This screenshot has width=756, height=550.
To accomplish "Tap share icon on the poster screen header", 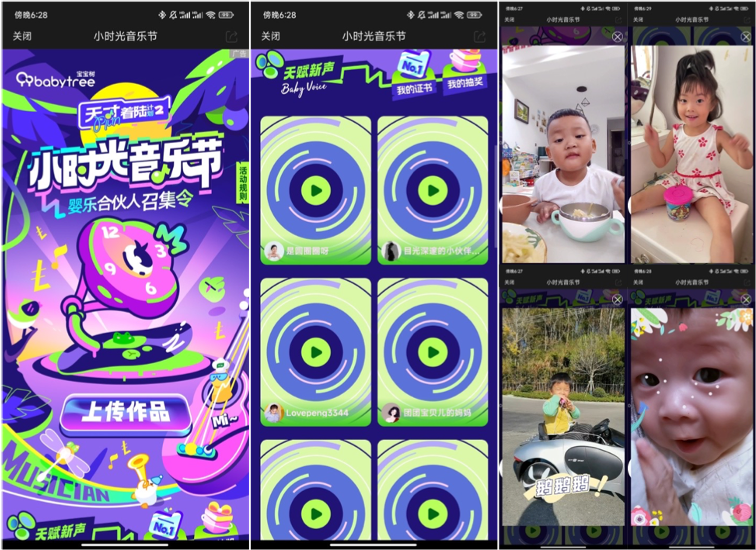I will point(231,36).
